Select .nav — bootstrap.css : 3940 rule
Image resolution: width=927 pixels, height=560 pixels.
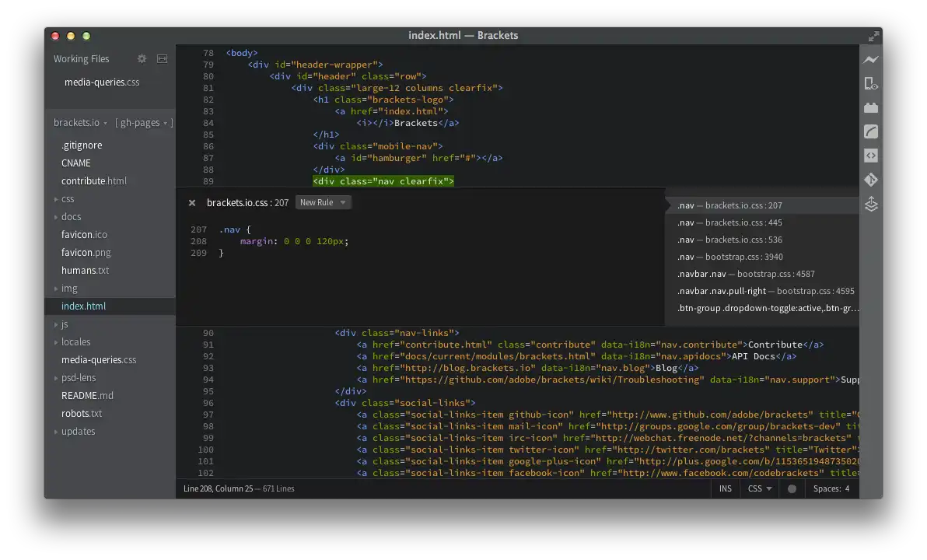coord(729,257)
